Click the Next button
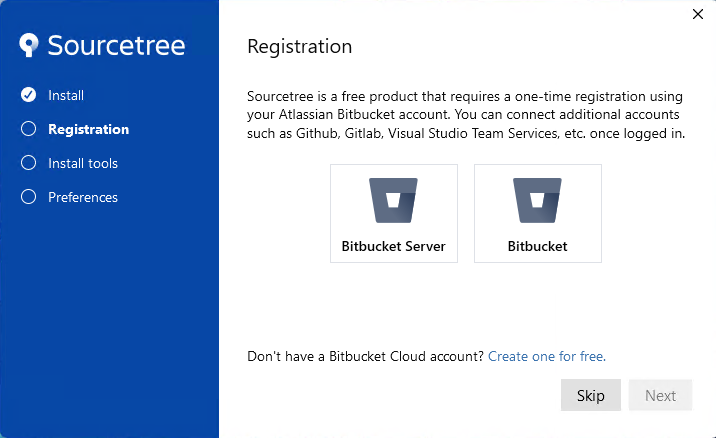Screen dimensions: 716x438 [660, 395]
